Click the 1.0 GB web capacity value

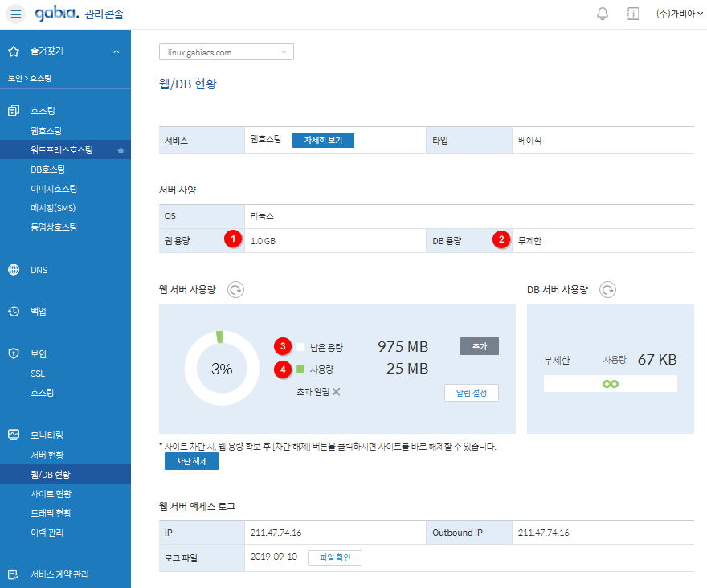point(263,241)
